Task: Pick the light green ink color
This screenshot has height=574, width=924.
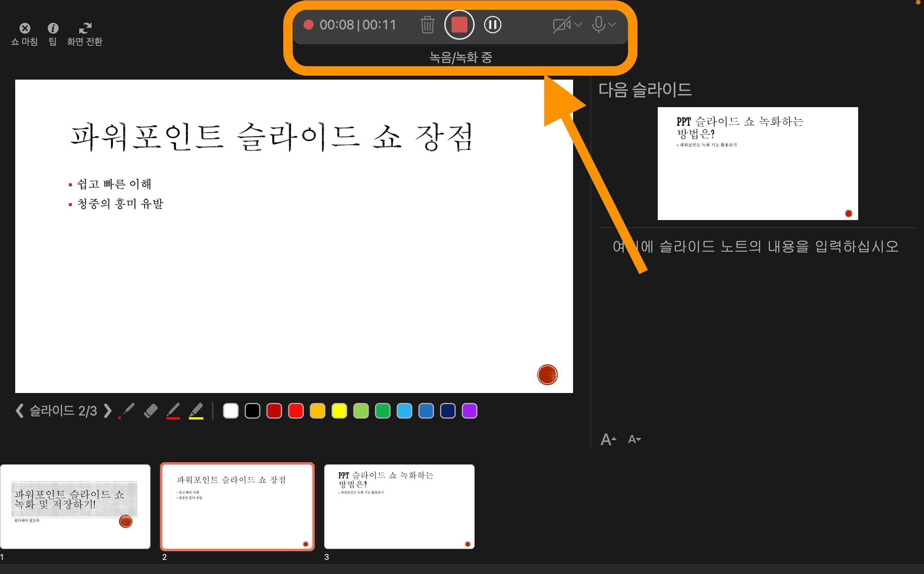Action: [361, 411]
